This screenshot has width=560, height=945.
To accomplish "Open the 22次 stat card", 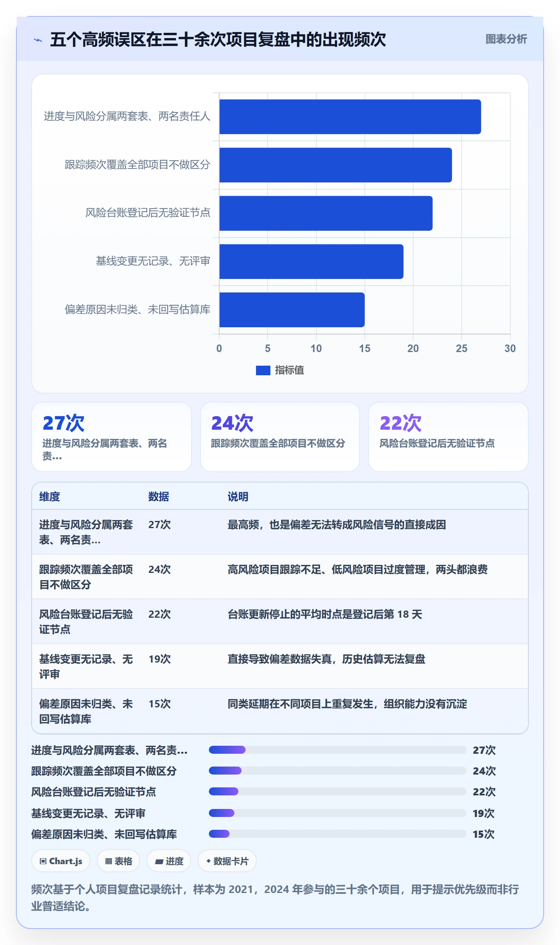I will pyautogui.click(x=448, y=437).
